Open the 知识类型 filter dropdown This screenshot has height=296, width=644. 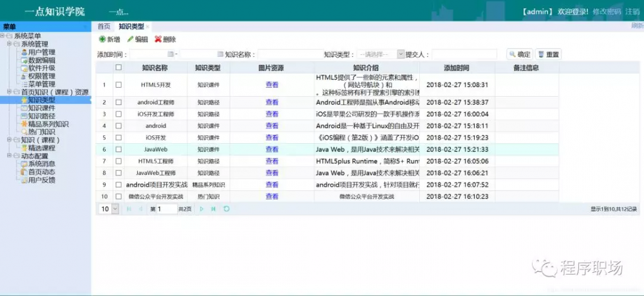pos(401,54)
